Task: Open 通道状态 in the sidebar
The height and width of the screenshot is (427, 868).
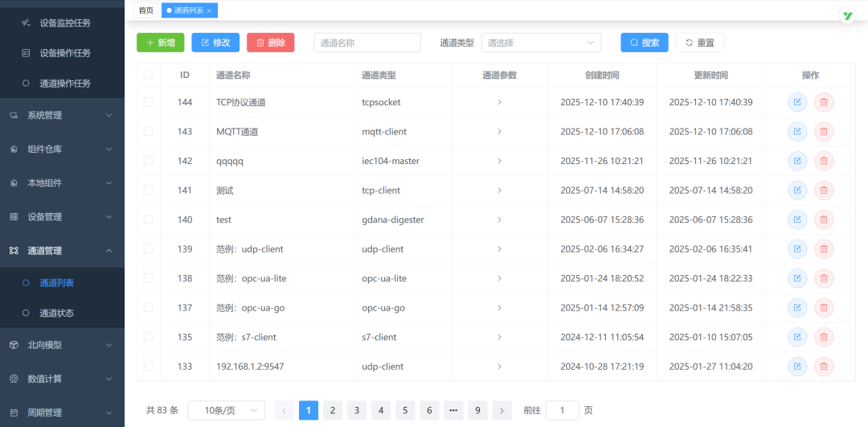Action: click(56, 313)
